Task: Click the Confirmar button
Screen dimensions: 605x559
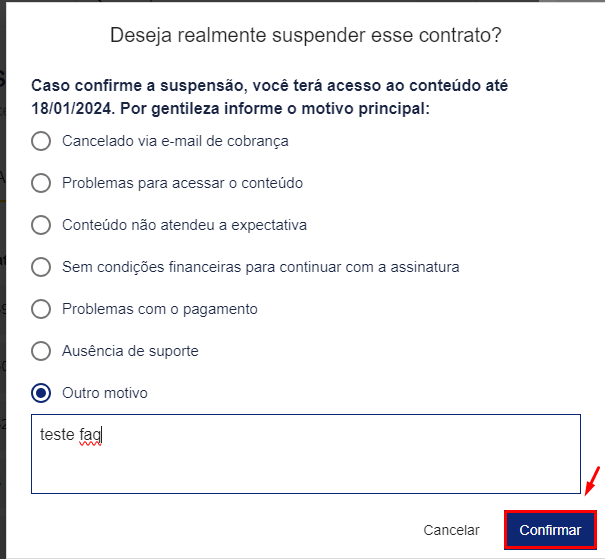Action: (x=550, y=530)
